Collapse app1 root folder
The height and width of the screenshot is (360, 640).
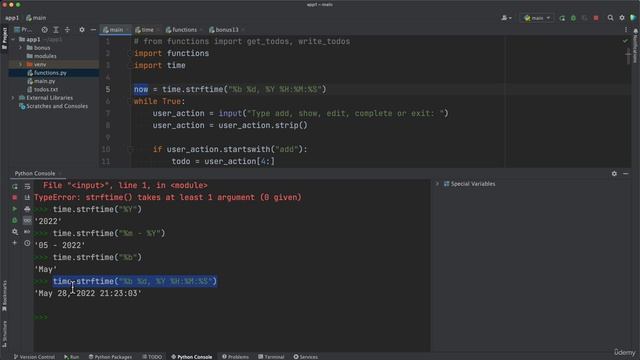13,40
